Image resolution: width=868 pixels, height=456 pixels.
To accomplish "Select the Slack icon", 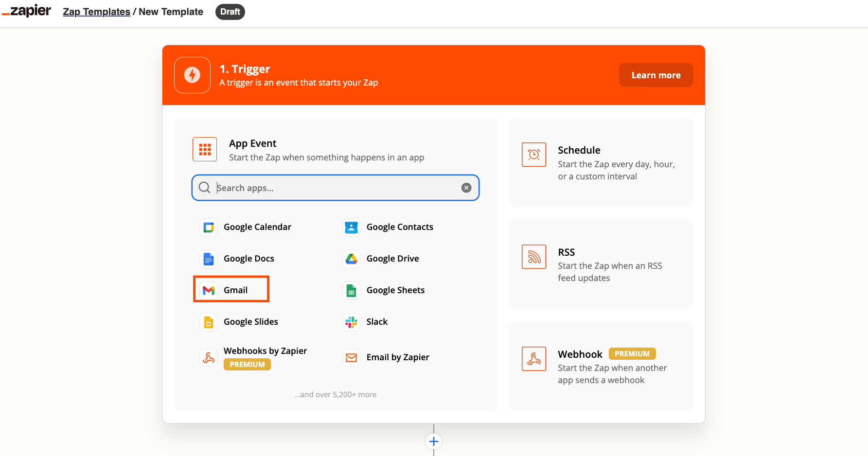I will click(351, 322).
